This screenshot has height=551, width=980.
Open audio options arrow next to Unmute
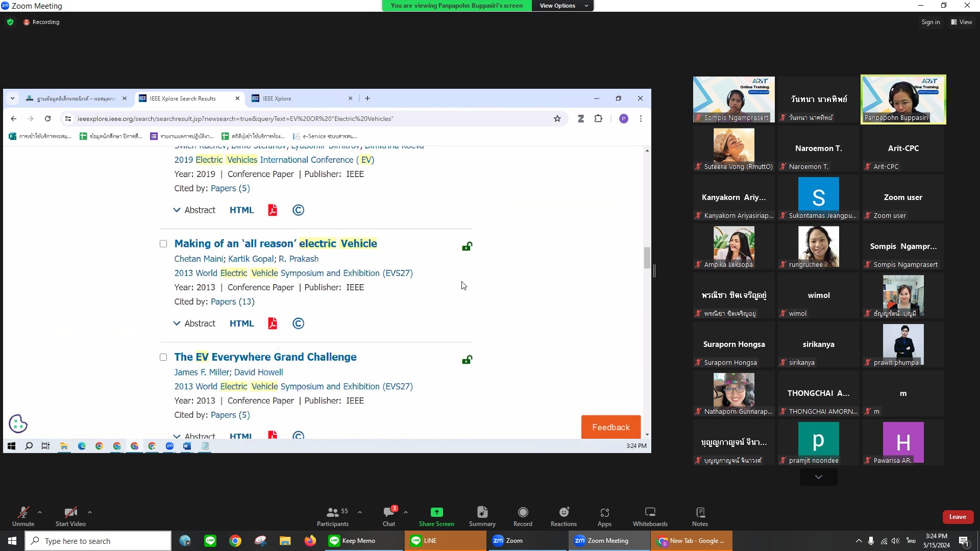point(40,512)
